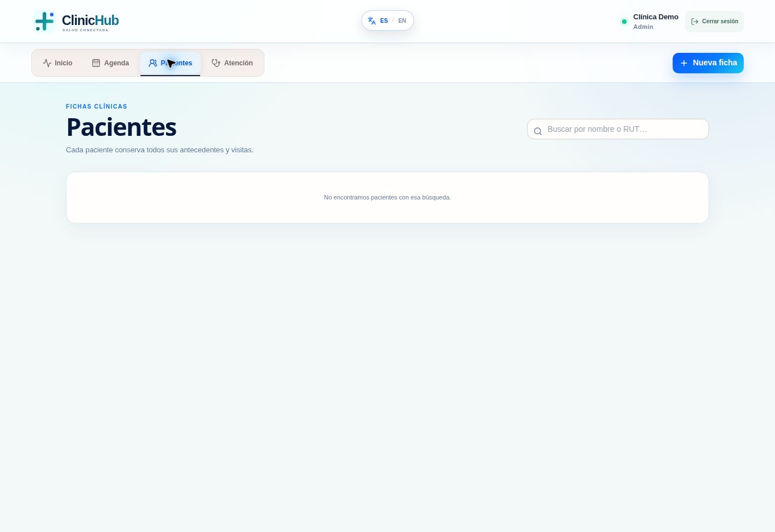Select ES language option
This screenshot has width=775, height=532.
(384, 21)
